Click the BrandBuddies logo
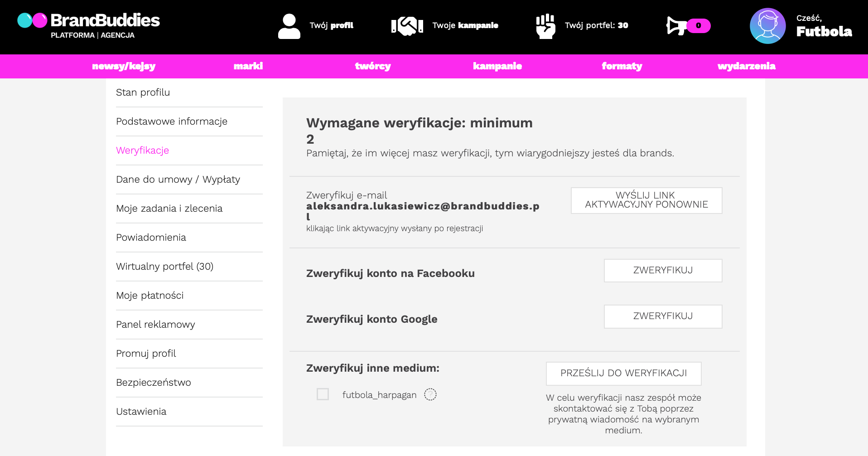 point(89,26)
